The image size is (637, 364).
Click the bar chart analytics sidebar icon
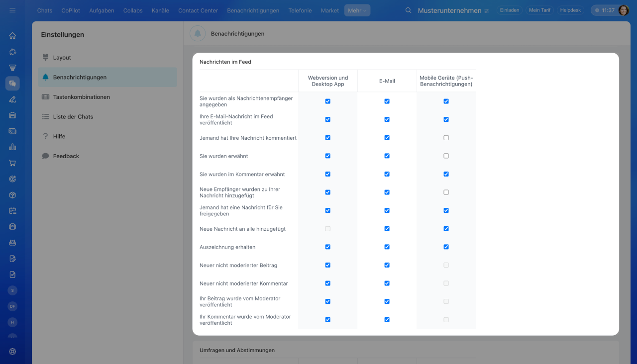[x=12, y=147]
